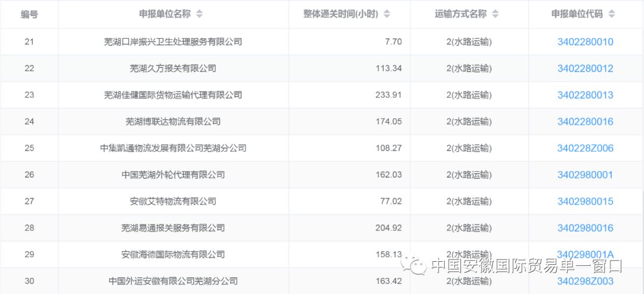Select company 安徽艾特物流有限公司
The image size is (644, 294).
coord(173,202)
